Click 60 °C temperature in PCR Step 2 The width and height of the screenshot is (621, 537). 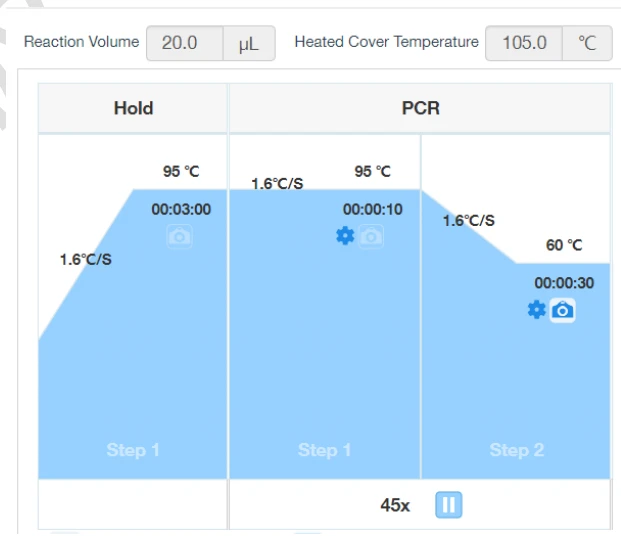coord(564,245)
